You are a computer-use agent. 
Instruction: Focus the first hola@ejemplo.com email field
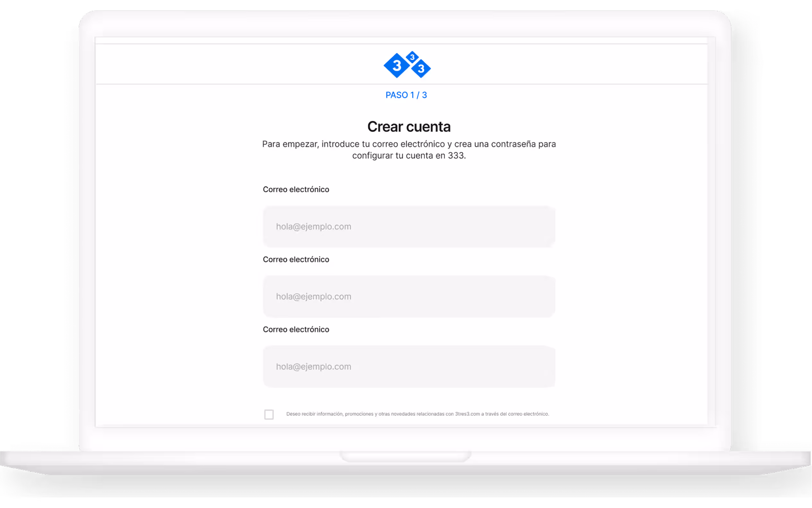point(409,227)
